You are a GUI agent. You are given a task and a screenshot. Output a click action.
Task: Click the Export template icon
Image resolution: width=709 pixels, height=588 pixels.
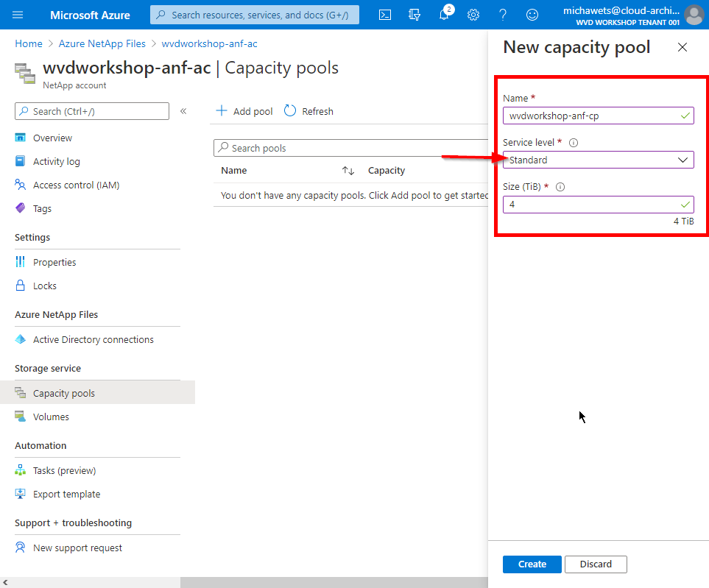click(x=21, y=494)
